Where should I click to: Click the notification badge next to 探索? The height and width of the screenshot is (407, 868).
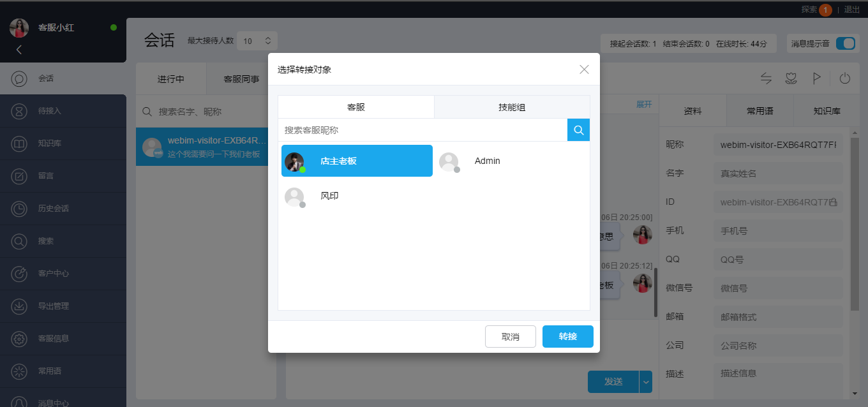coord(825,10)
